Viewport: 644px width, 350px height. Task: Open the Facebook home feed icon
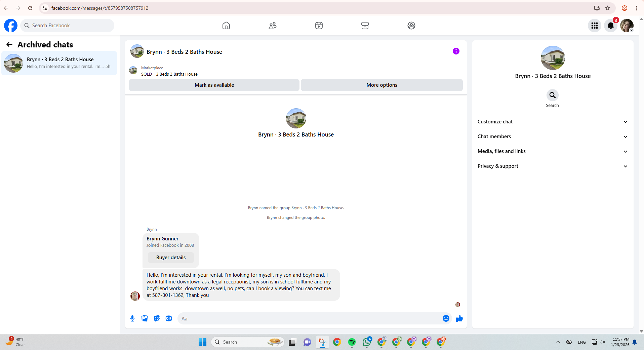226,26
